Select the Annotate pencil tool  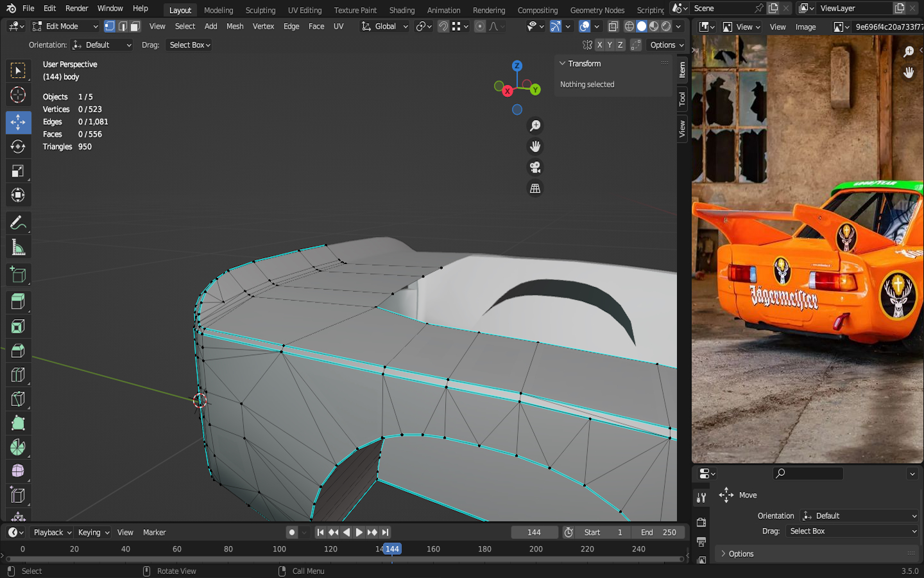pyautogui.click(x=18, y=223)
